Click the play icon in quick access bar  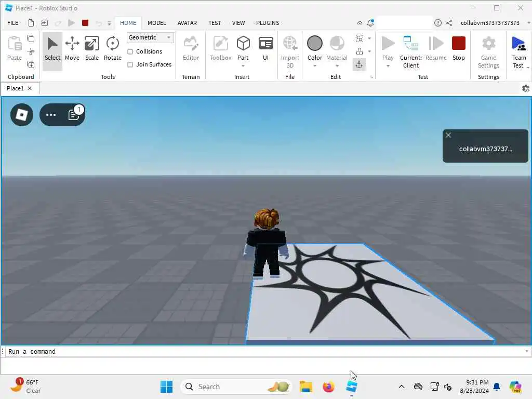71,23
